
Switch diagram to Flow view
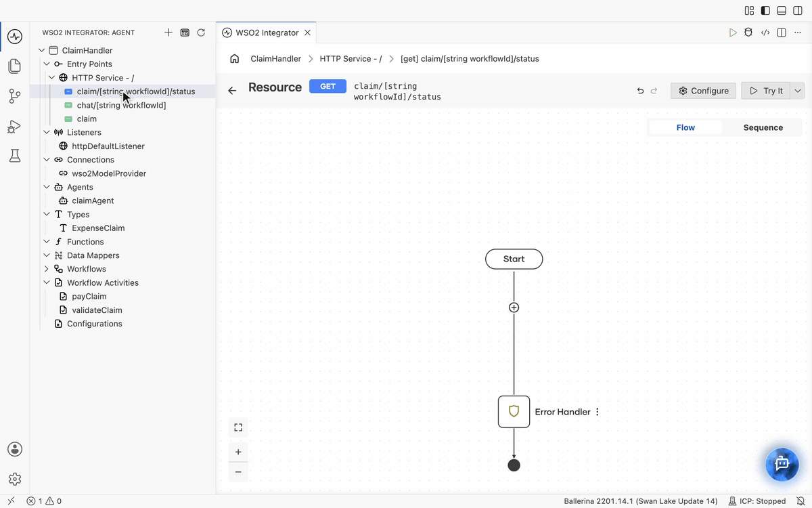[x=685, y=127]
